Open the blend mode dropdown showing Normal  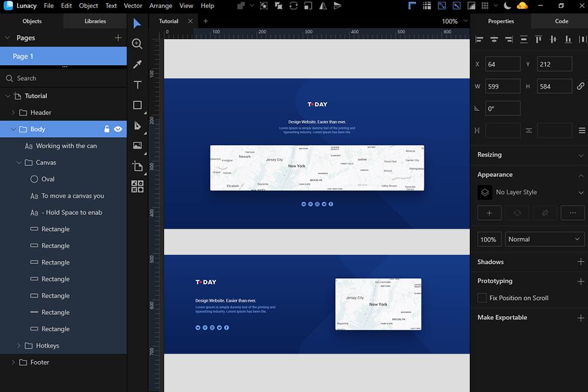point(545,239)
